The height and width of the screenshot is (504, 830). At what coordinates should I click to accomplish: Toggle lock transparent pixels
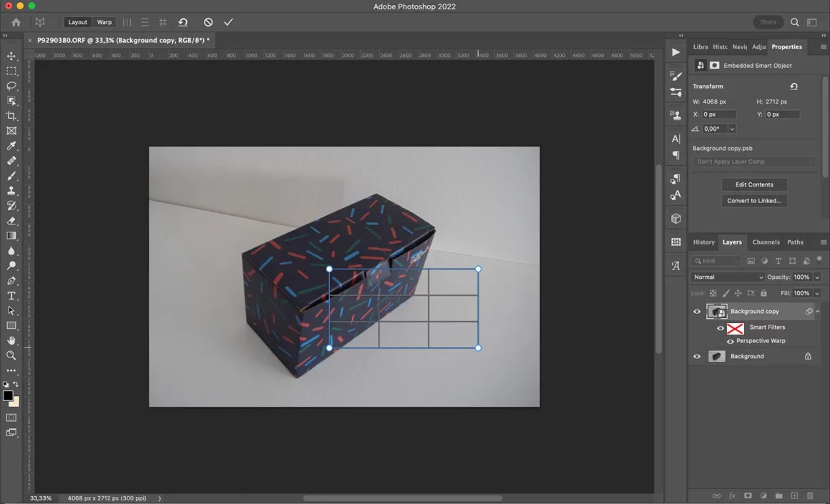coord(713,293)
